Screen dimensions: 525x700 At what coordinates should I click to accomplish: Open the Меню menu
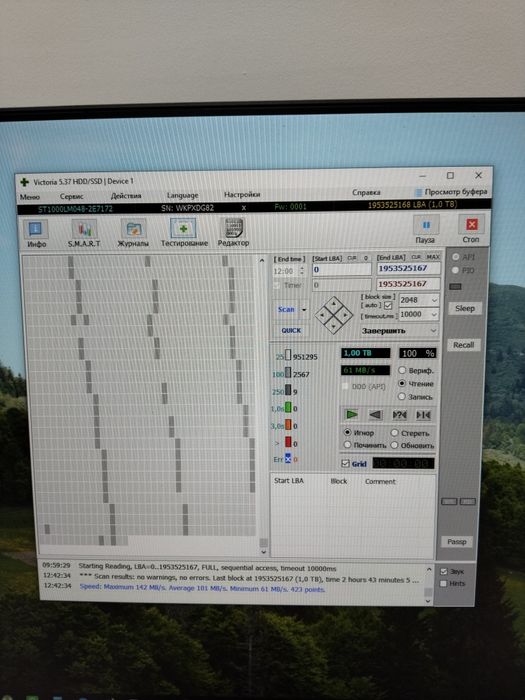tap(30, 197)
